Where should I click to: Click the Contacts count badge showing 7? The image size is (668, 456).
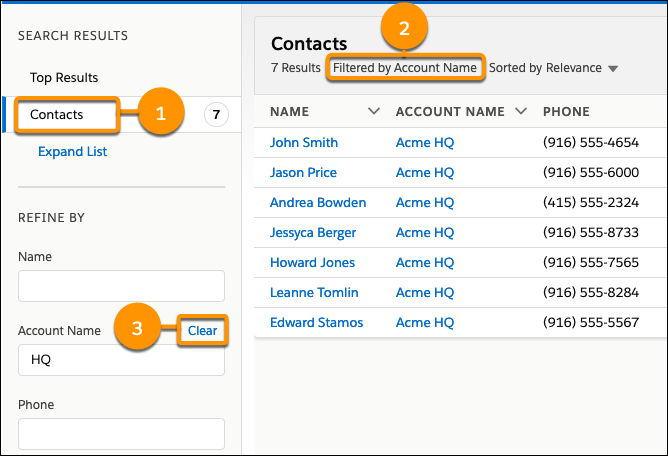pos(216,114)
